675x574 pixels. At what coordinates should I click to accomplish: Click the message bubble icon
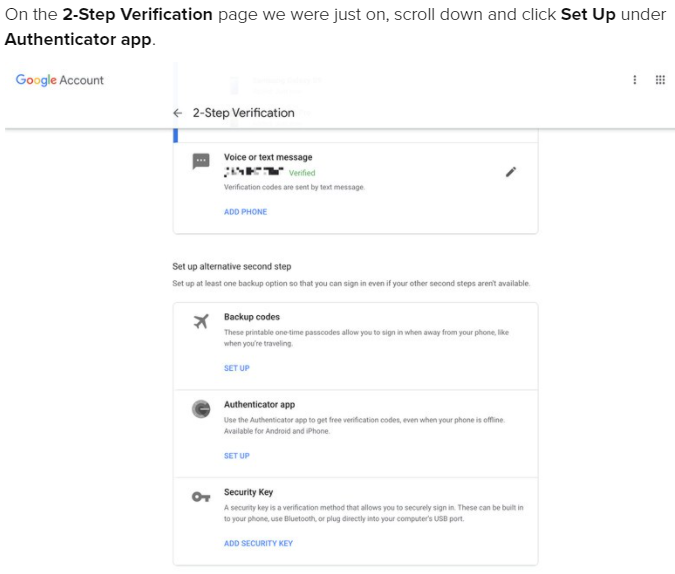pos(201,161)
